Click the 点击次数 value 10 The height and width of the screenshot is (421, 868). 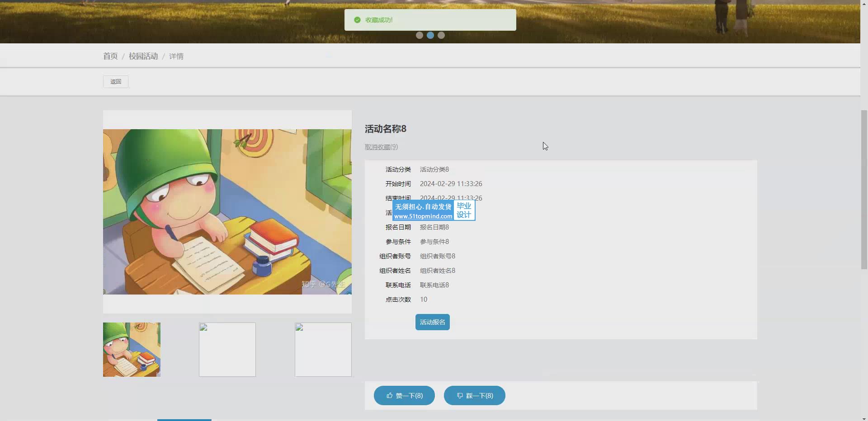424,299
